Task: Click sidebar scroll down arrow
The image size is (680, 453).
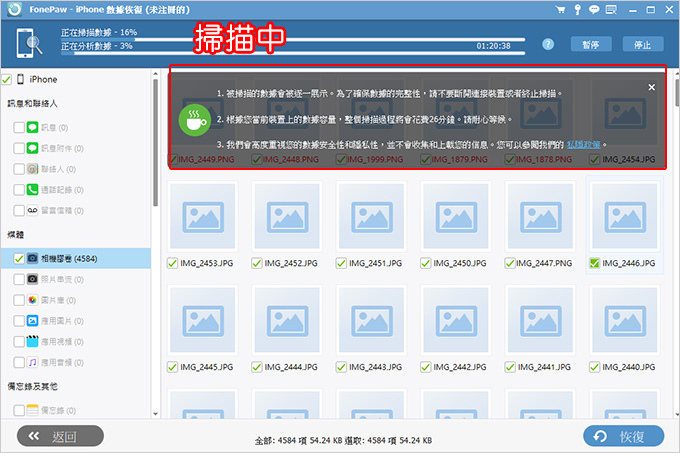Action: pyautogui.click(x=156, y=414)
